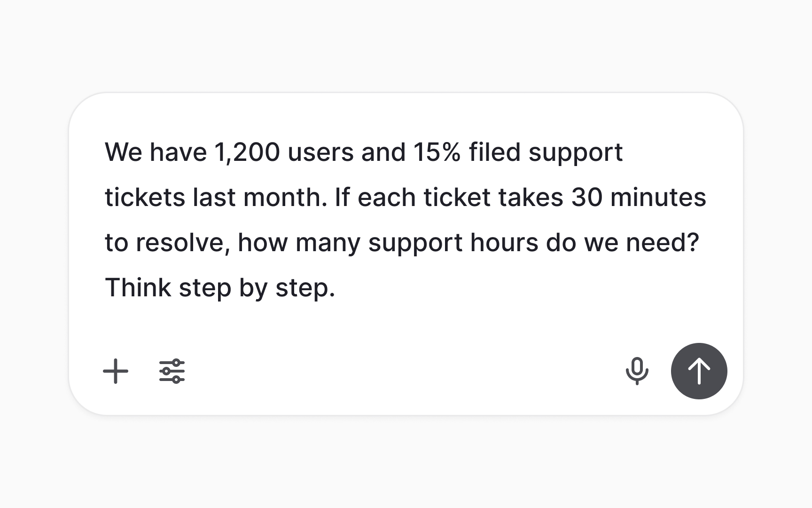Select position at the word "hours"
Image resolution: width=812 pixels, height=508 pixels.
(504, 243)
